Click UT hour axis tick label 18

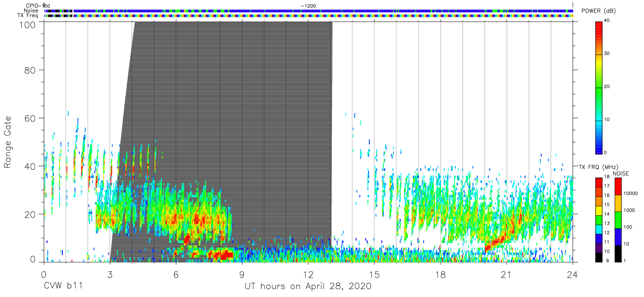(441, 274)
